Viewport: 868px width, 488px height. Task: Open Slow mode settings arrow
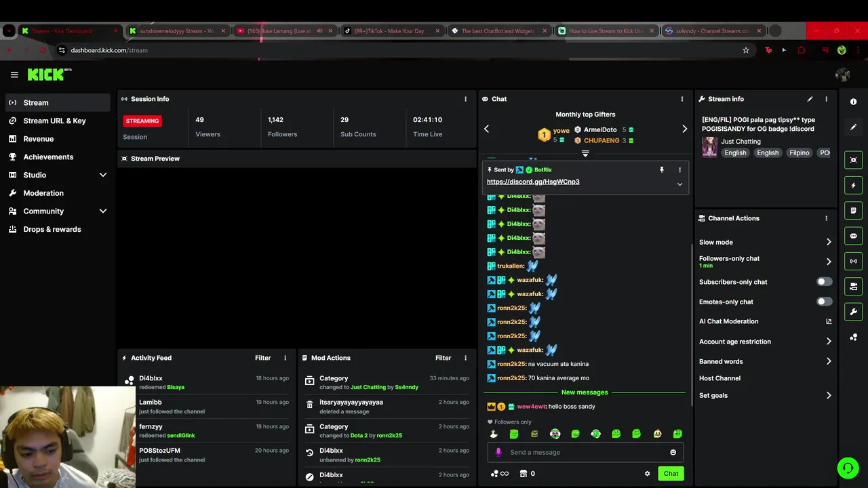(x=829, y=242)
